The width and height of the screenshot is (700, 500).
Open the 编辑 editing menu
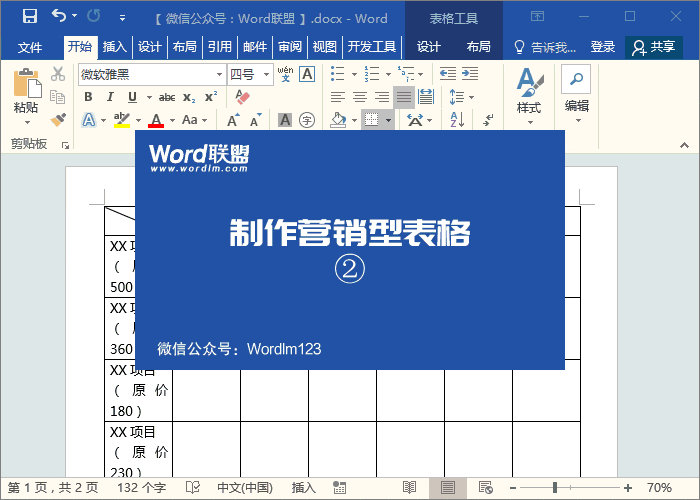(x=577, y=95)
